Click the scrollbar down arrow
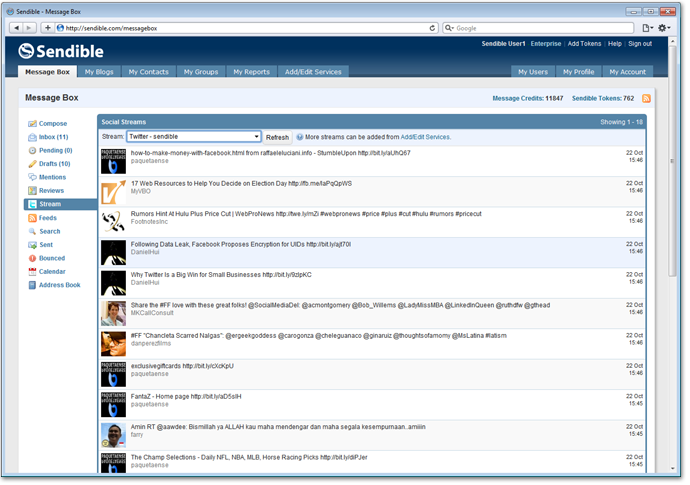This screenshot has height=485, width=690. point(672,469)
